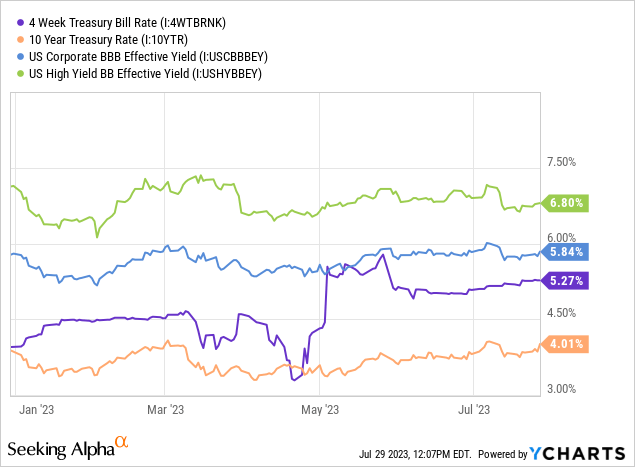635x467 pixels.
Task: Click the Mar '23 axis label
Action: coord(166,408)
